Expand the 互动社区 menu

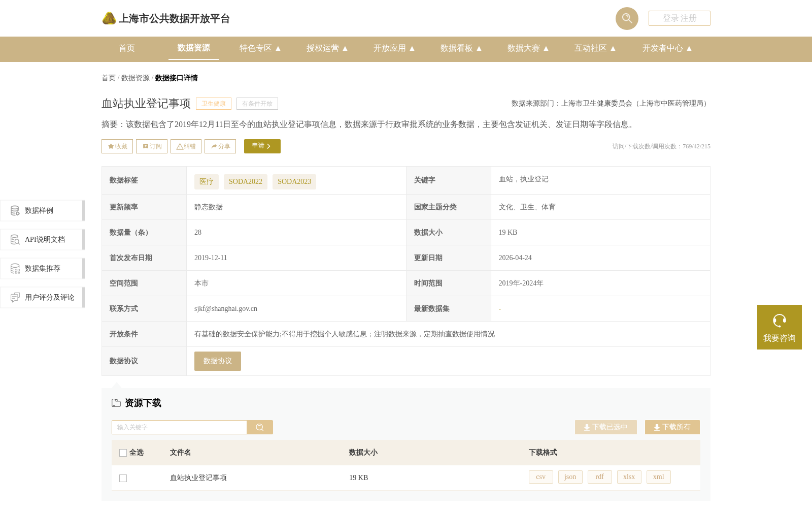click(x=595, y=48)
